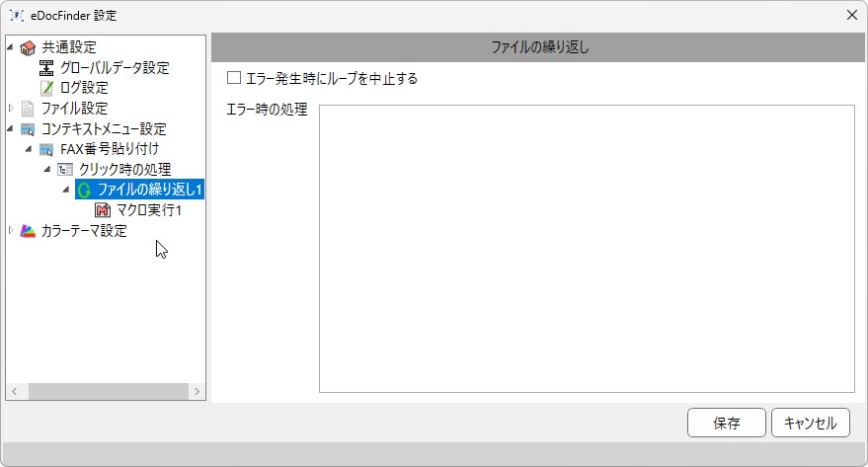The height and width of the screenshot is (467, 868).
Task: Select マクロ実行1 tree item
Action: pos(148,210)
